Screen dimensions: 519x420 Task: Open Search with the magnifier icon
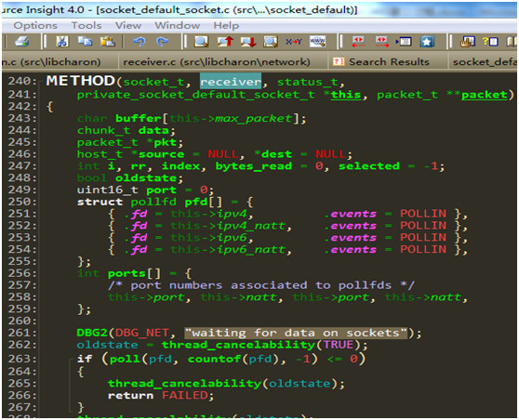tap(201, 42)
